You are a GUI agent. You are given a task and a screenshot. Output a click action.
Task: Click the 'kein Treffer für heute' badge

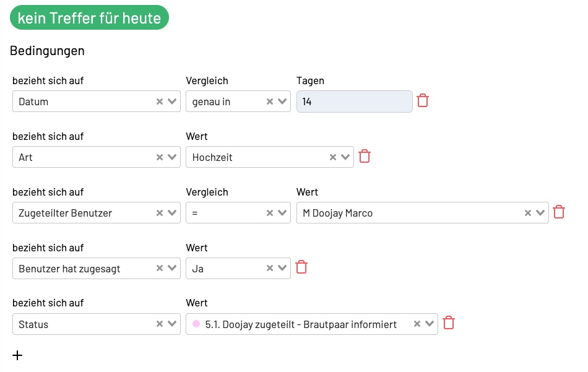[x=89, y=18]
